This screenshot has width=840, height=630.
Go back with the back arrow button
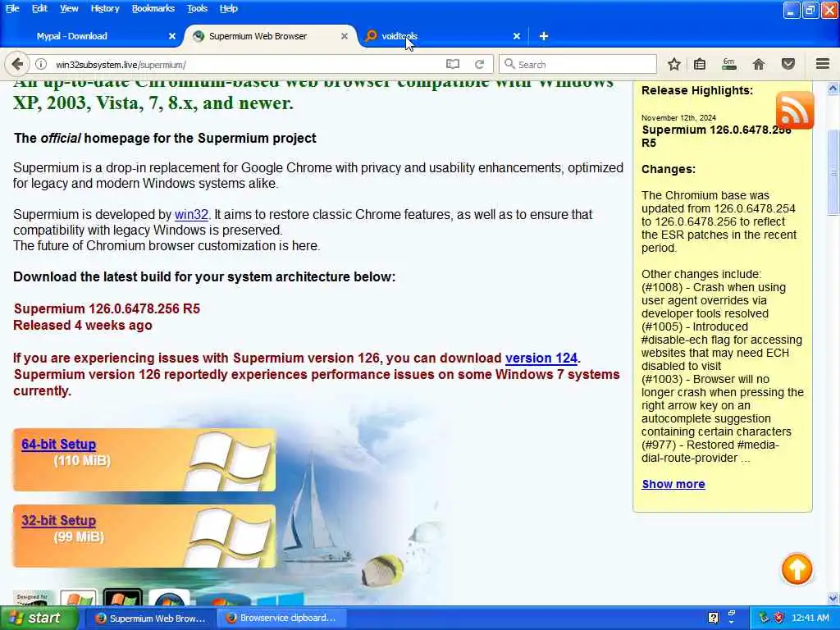click(x=16, y=64)
